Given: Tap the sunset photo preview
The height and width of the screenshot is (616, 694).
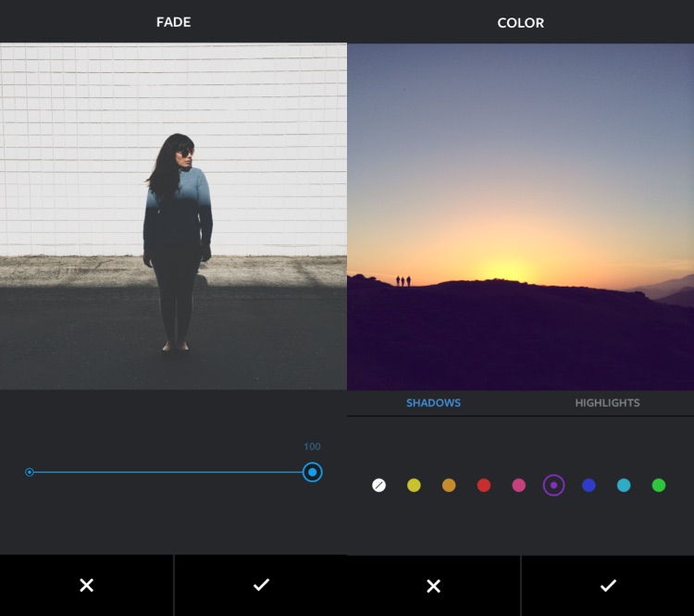Looking at the screenshot, I should tap(520, 216).
